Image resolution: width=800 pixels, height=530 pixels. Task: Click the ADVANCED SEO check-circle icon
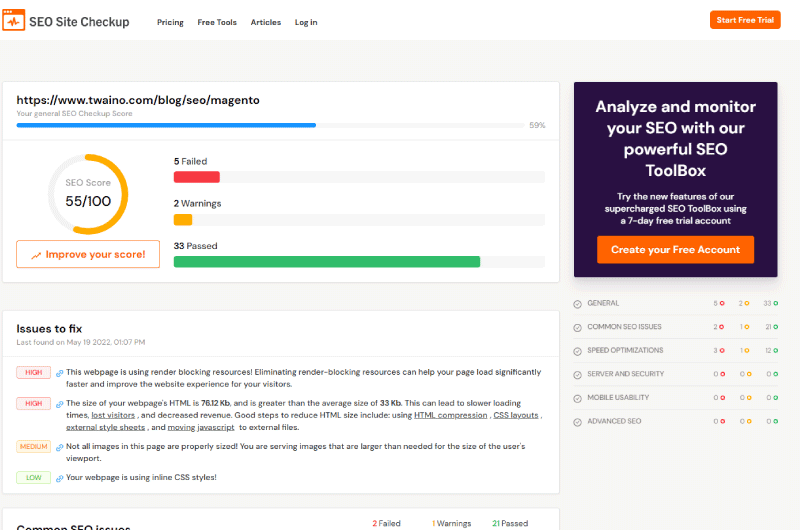(578, 422)
